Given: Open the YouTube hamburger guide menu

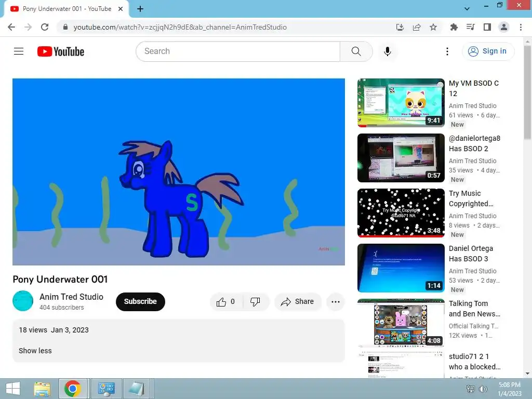Looking at the screenshot, I should point(19,51).
